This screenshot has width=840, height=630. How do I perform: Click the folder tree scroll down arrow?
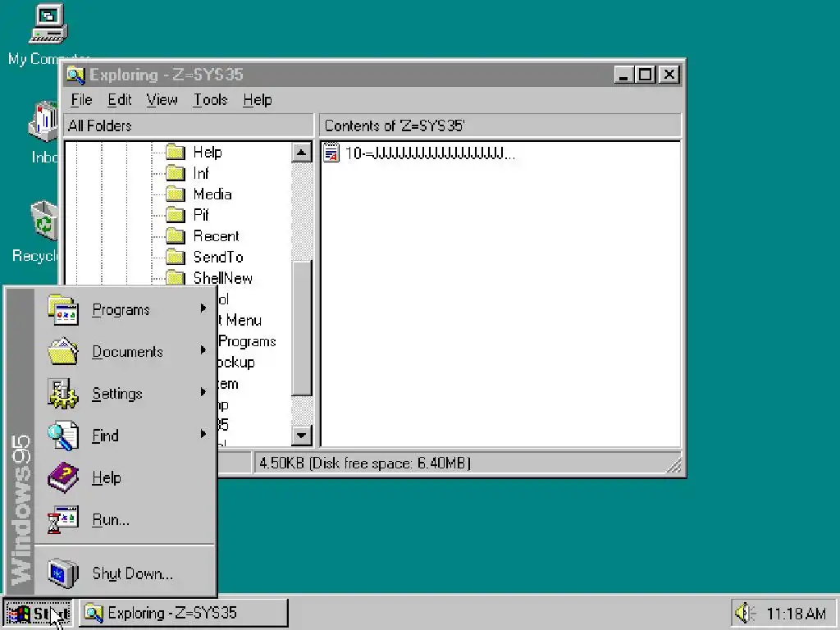(302, 436)
